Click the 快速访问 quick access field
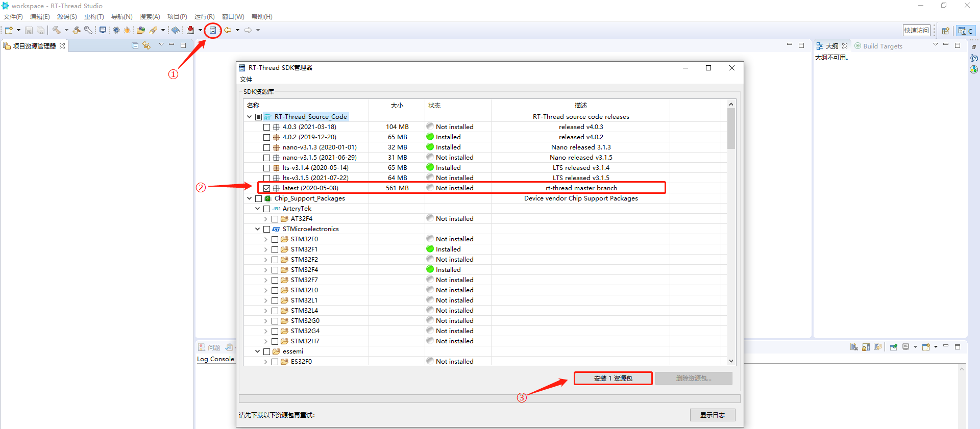The height and width of the screenshot is (429, 980). click(917, 31)
